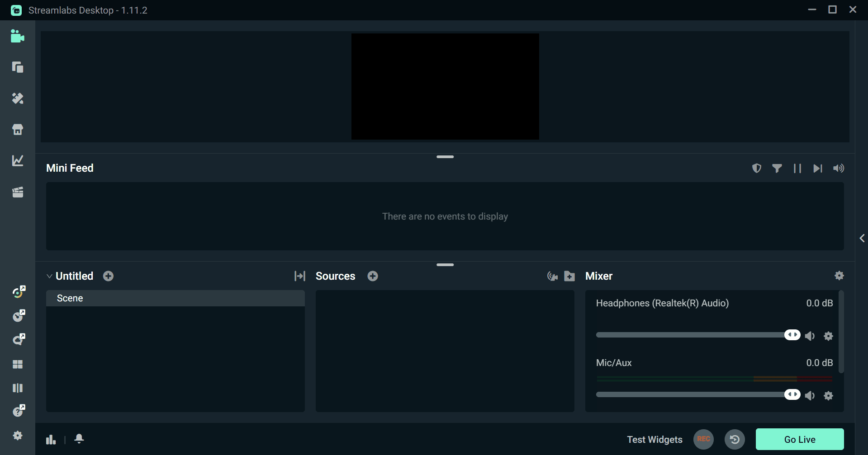
Task: Open performance metrics via bar chart icon
Action: [50, 439]
